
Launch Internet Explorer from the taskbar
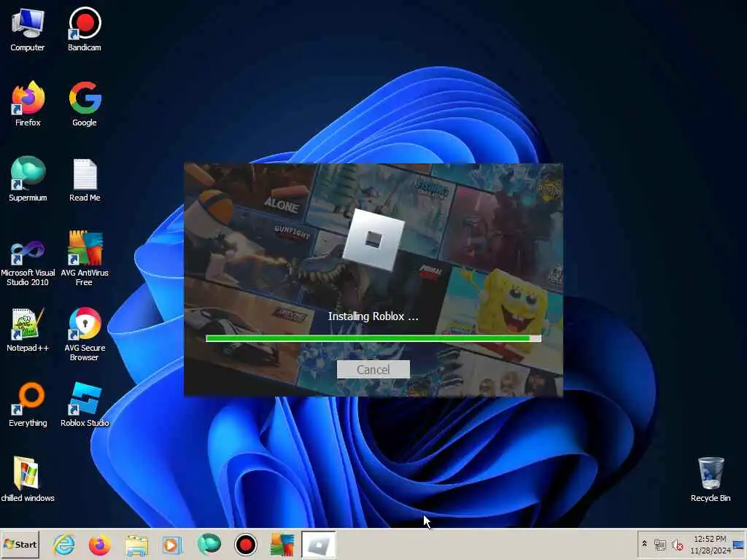tap(64, 545)
